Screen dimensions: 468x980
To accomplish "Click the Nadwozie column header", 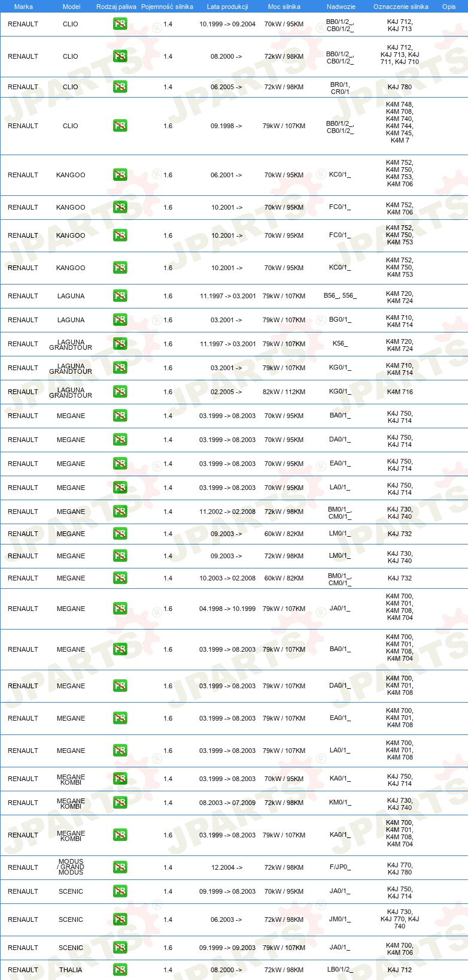I will [341, 7].
